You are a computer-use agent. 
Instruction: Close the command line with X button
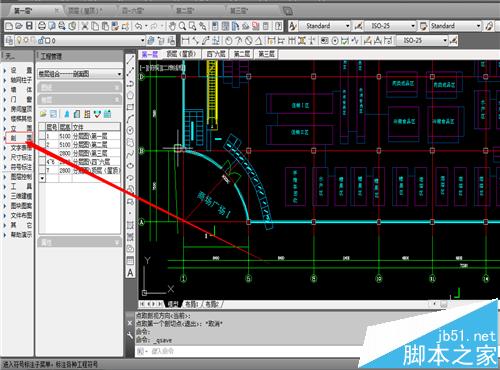[x=130, y=323]
